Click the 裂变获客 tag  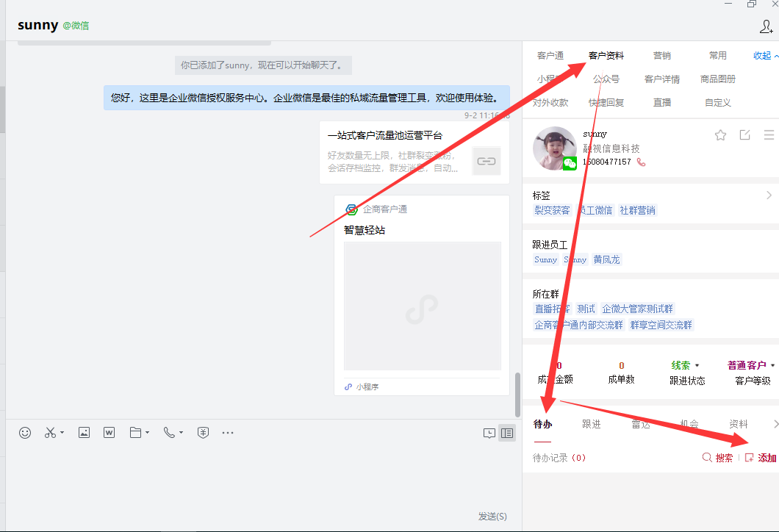pyautogui.click(x=552, y=210)
